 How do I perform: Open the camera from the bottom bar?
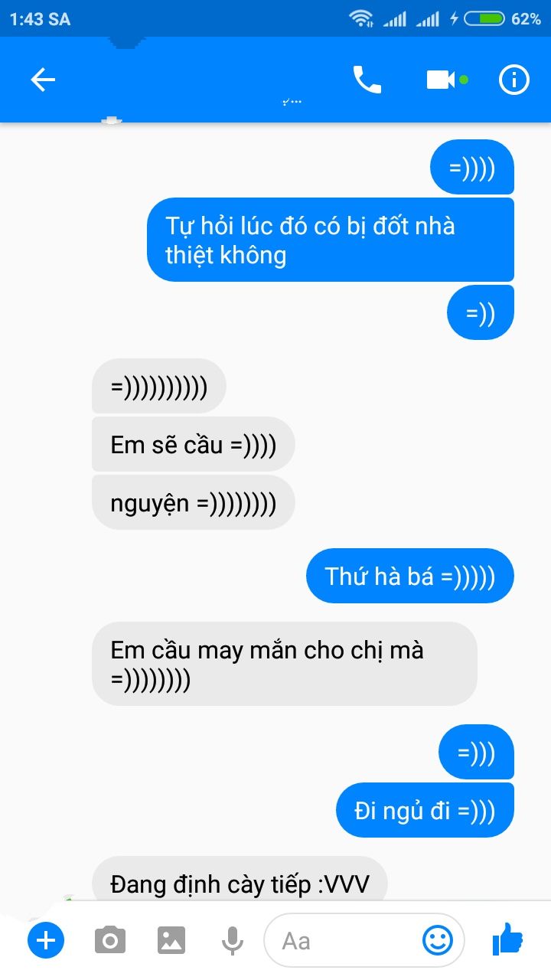(x=110, y=940)
